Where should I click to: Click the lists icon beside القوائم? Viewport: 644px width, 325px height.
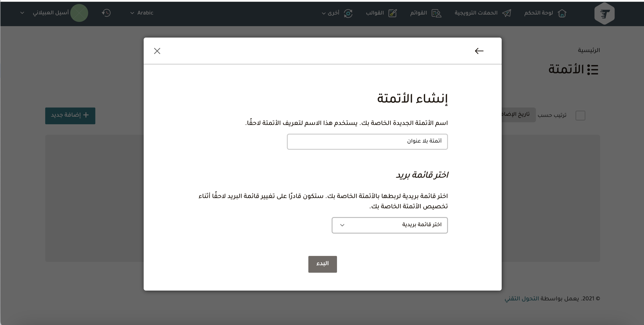point(437,13)
